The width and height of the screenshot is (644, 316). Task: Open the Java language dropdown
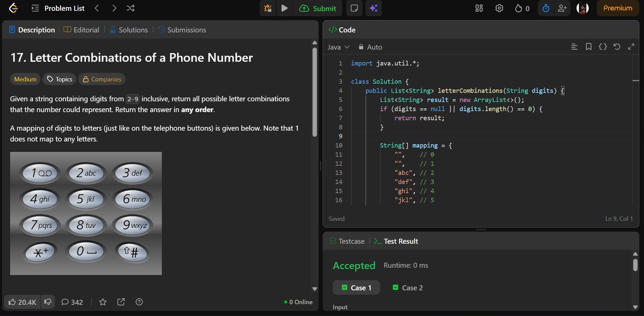tap(338, 47)
